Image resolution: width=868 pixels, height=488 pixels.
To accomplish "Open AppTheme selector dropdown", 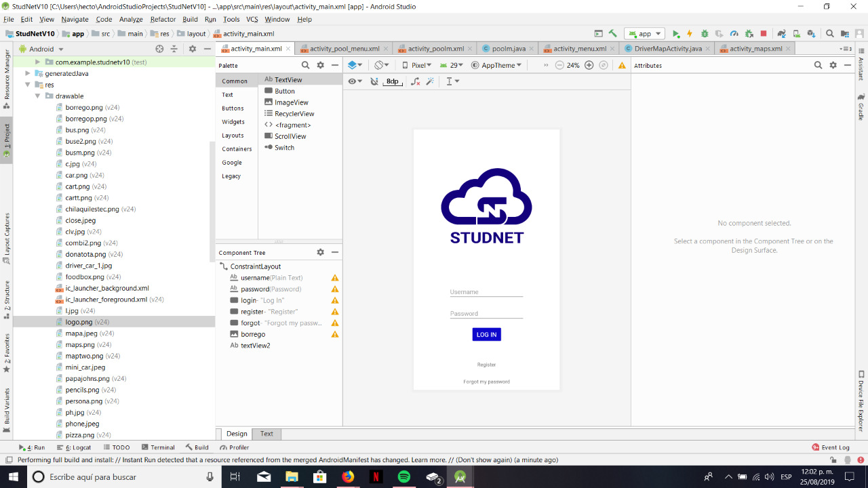I will [496, 65].
